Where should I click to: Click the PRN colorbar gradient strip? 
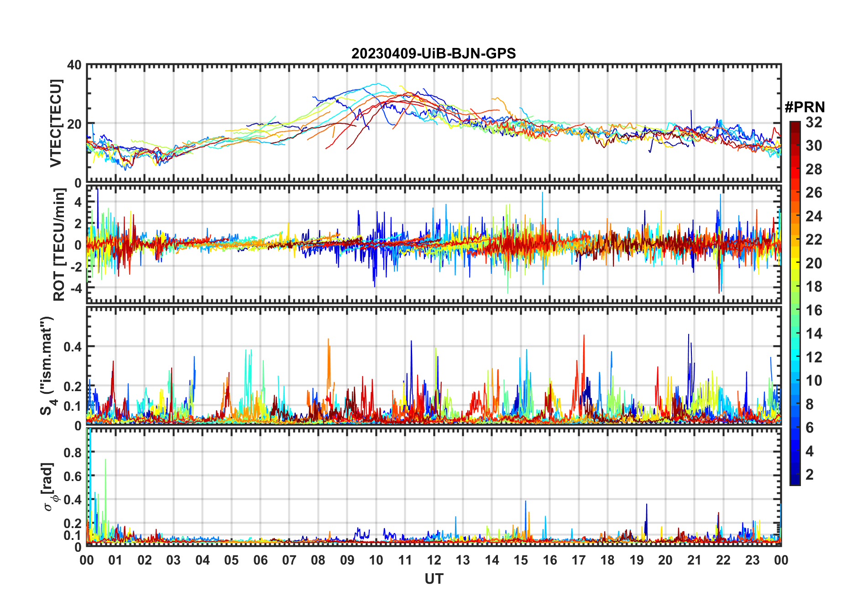[x=795, y=303]
